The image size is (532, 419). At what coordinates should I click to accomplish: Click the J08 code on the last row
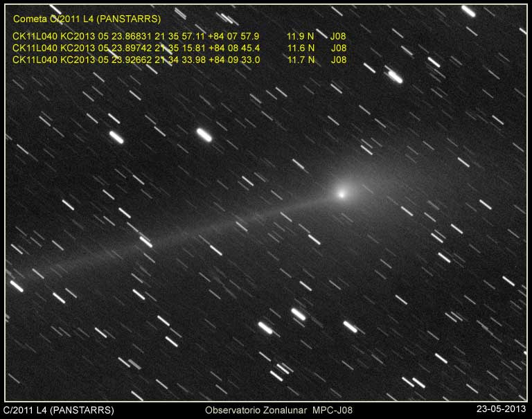339,60
